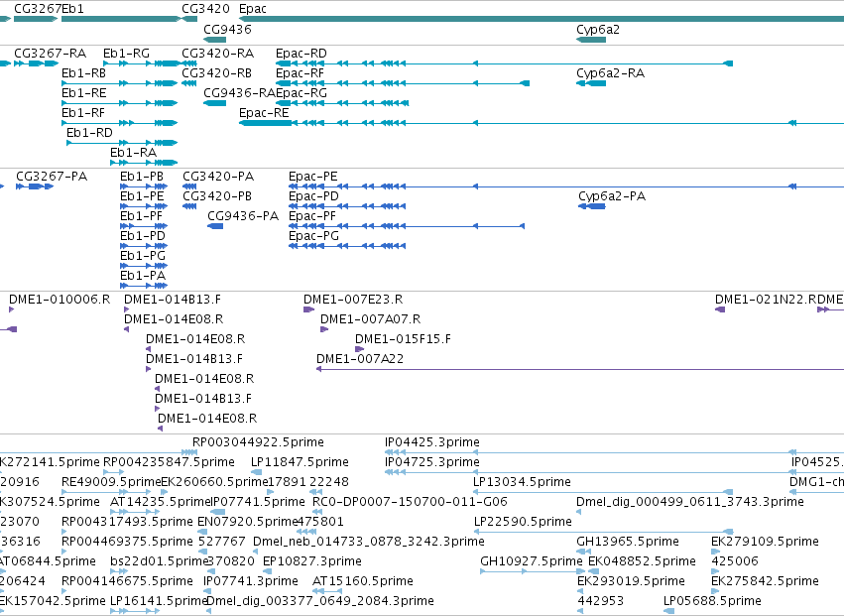Viewport: 844px width, 616px height.
Task: Open the RP003044922.5prime EST label
Action: [x=259, y=442]
